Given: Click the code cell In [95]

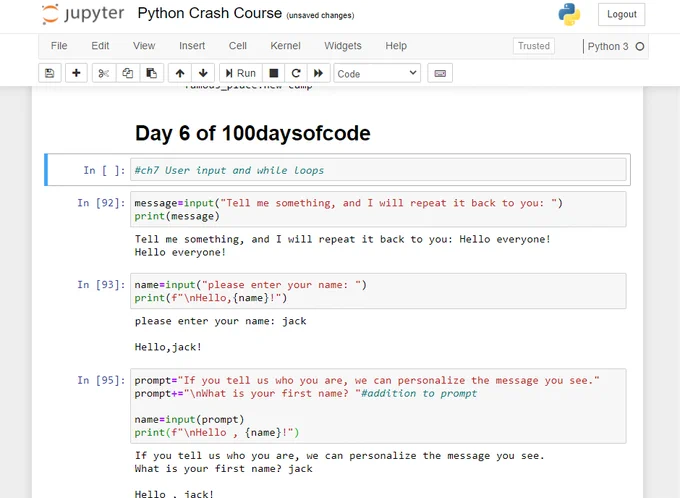Looking at the screenshot, I should 378,406.
